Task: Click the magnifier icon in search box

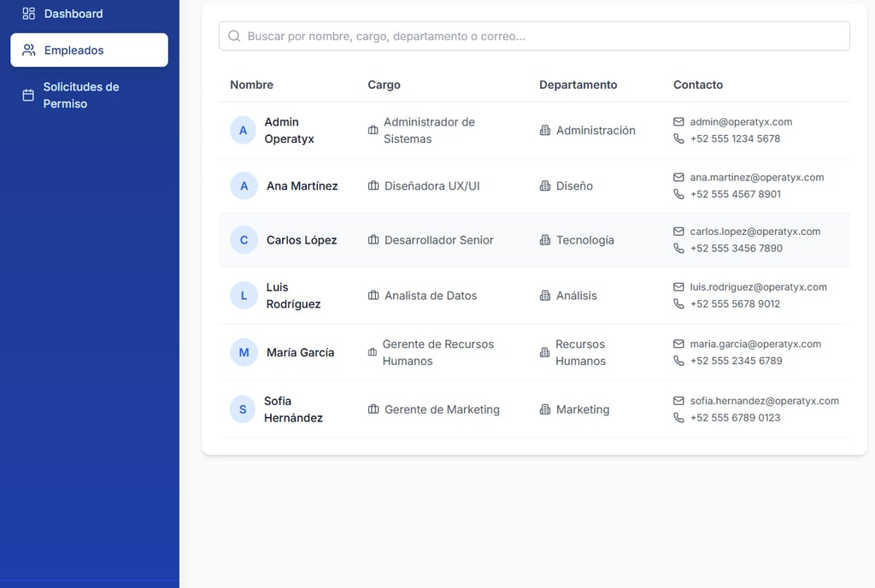Action: point(234,36)
